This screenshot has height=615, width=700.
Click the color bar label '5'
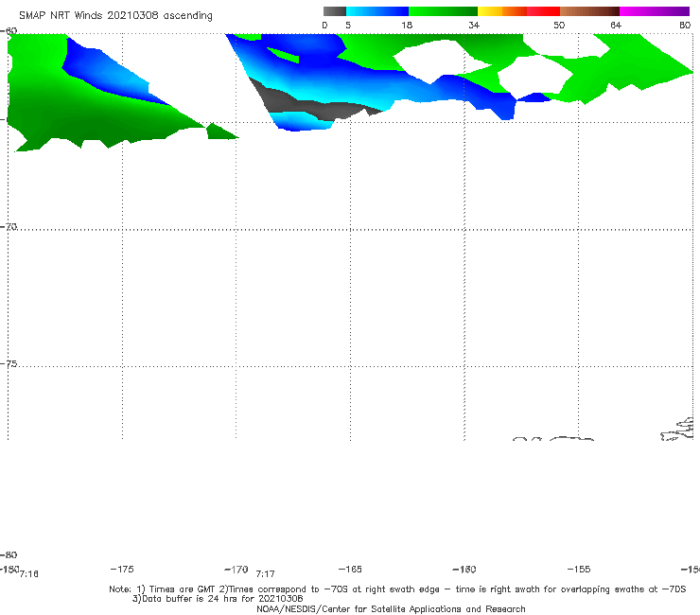point(348,25)
